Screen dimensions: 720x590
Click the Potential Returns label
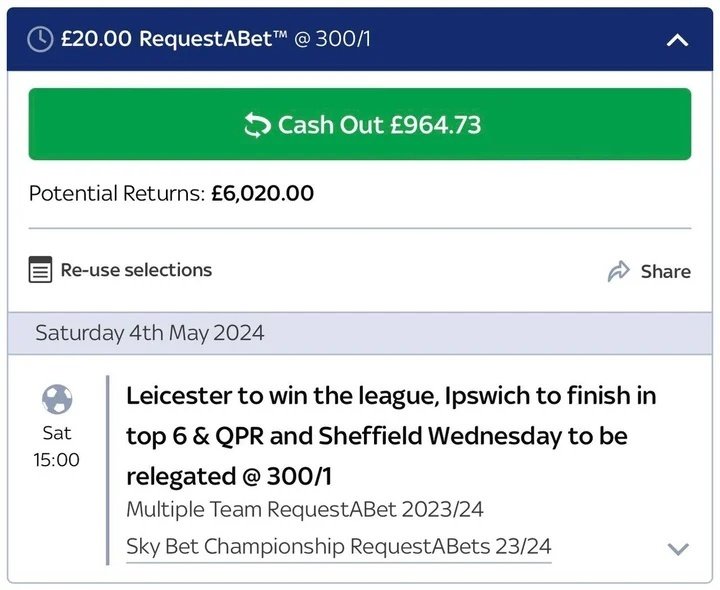pos(117,193)
